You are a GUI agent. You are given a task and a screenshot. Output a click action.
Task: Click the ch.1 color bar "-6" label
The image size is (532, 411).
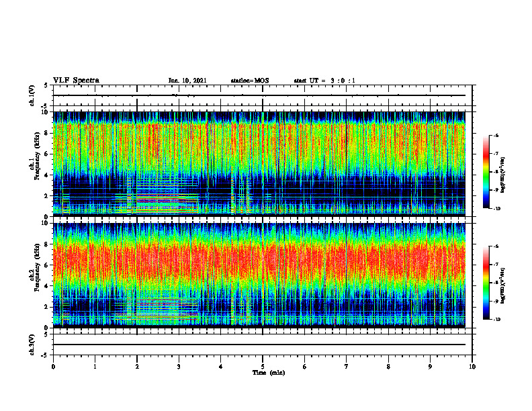(x=496, y=135)
